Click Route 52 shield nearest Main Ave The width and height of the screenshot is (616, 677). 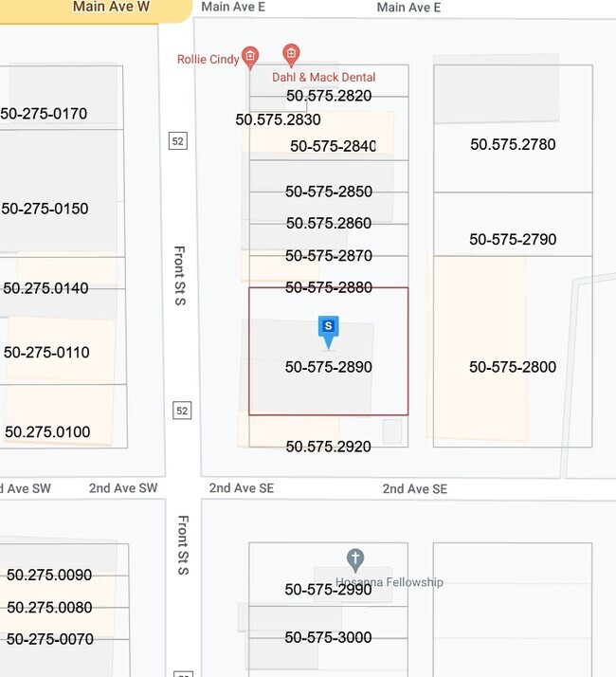pos(178,140)
